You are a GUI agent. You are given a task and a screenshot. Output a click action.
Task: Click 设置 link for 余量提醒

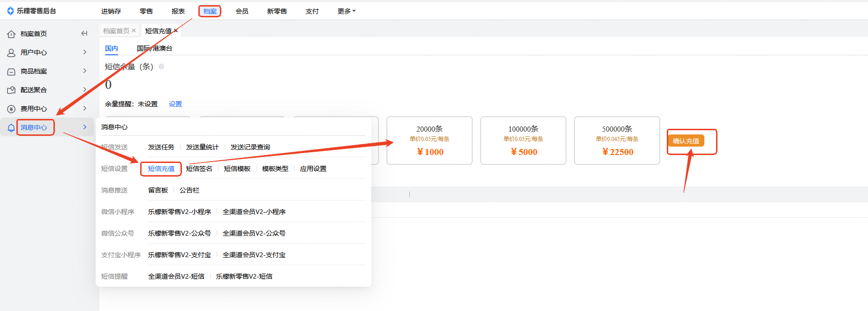pyautogui.click(x=175, y=104)
